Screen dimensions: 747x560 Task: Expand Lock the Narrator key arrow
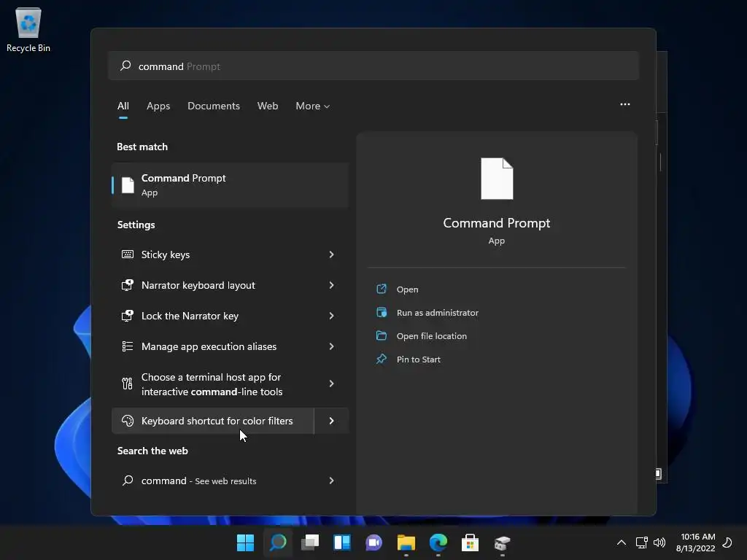coord(332,316)
